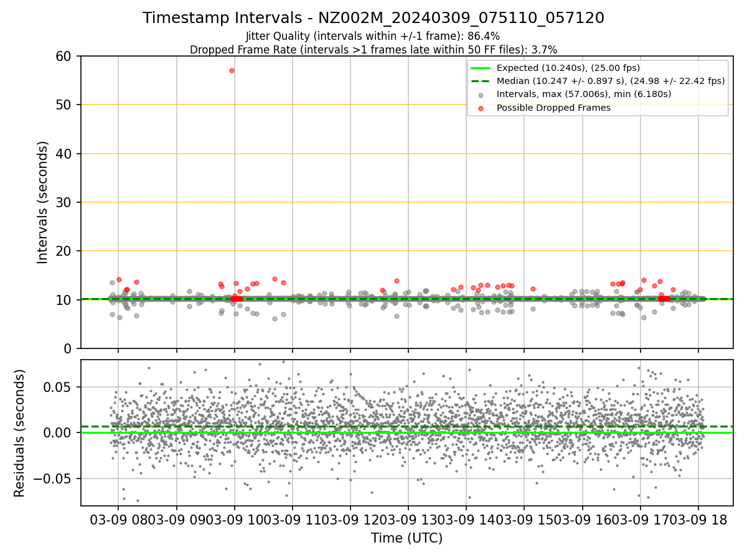This screenshot has height=560, width=747.
Task: Click the 'Time (UTC)' x-axis label
Action: pos(406,538)
